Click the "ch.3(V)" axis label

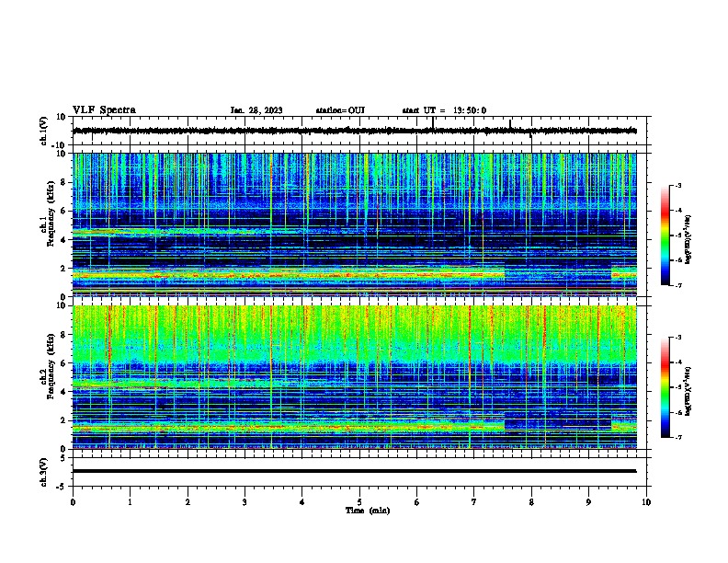pyautogui.click(x=44, y=472)
